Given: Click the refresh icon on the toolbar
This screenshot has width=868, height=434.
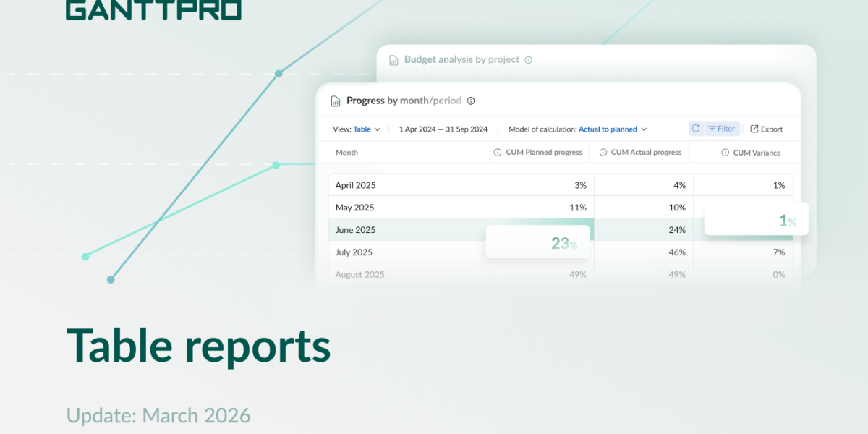Looking at the screenshot, I should 695,128.
